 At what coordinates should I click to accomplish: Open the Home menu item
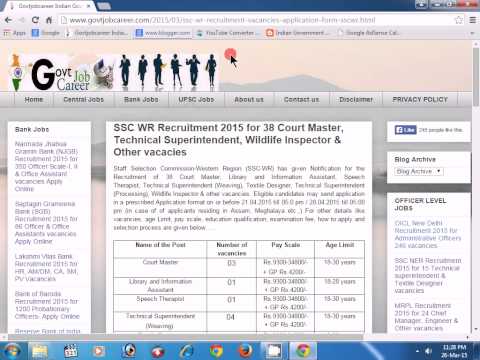pos(34,99)
